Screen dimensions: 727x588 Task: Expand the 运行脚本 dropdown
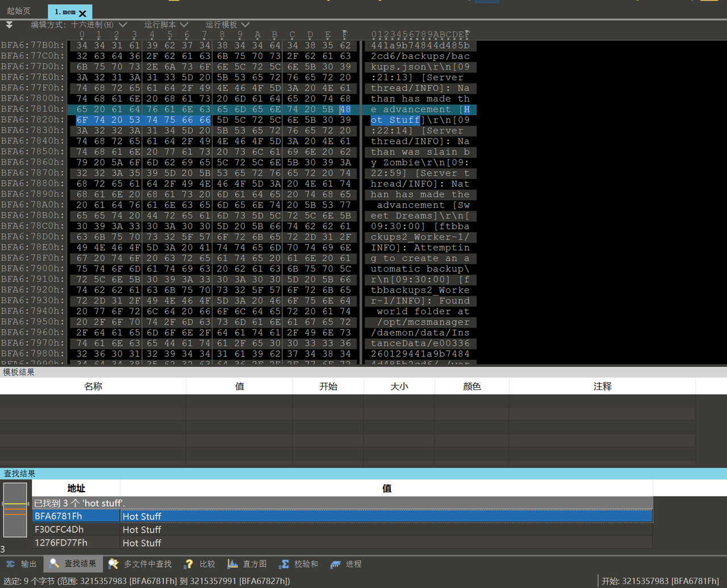click(x=166, y=25)
